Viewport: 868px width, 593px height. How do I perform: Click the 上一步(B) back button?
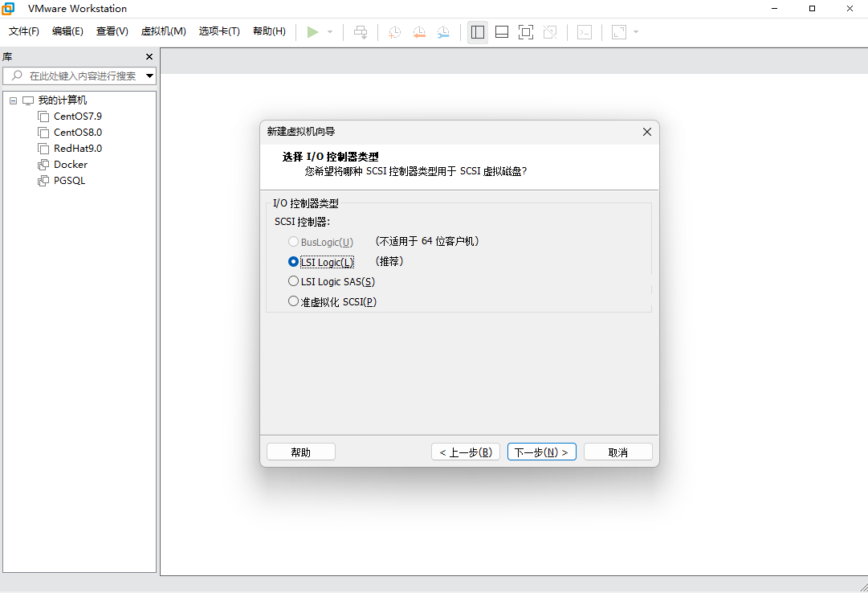click(x=466, y=452)
